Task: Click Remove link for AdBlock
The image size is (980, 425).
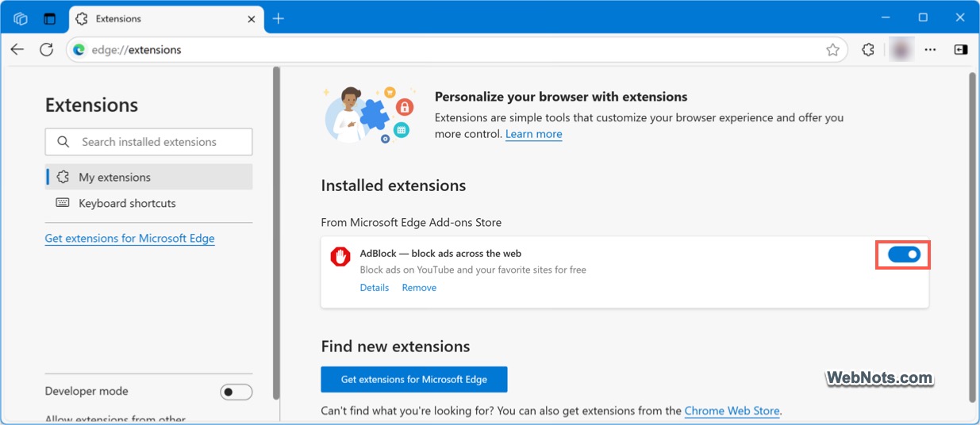Action: click(419, 288)
